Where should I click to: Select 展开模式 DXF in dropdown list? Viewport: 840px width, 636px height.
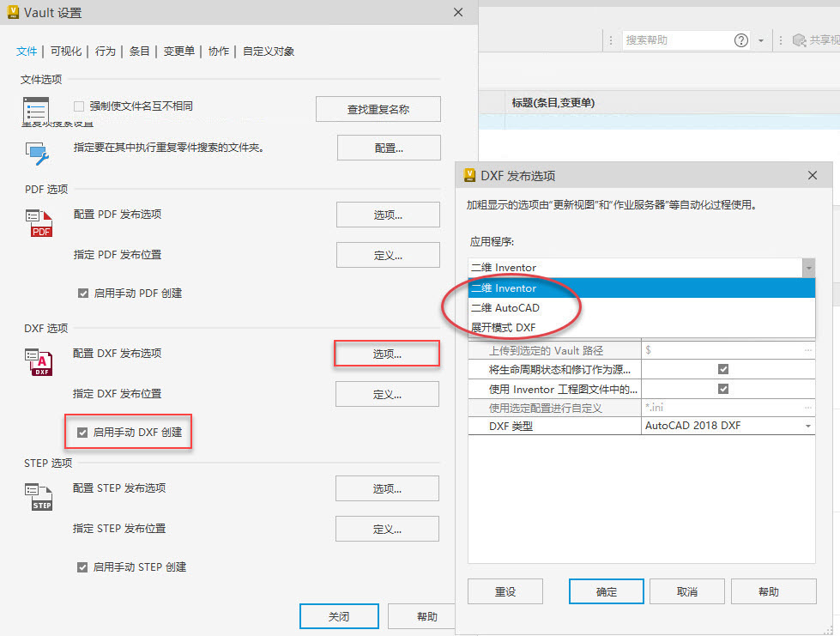click(641, 327)
